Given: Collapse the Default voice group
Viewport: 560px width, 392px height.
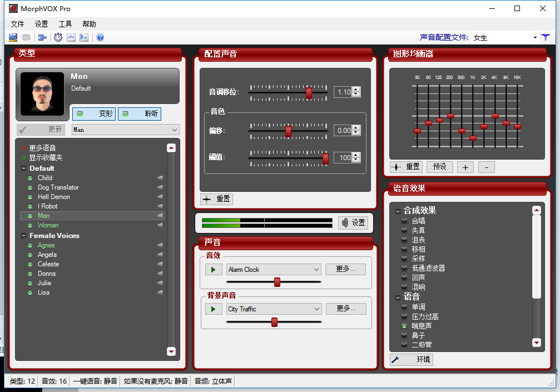Looking at the screenshot, I should [x=23, y=168].
